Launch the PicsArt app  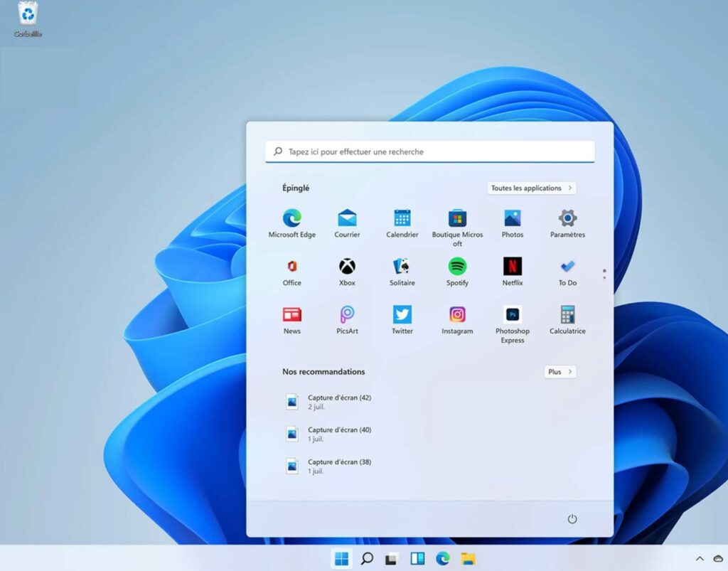(x=347, y=316)
